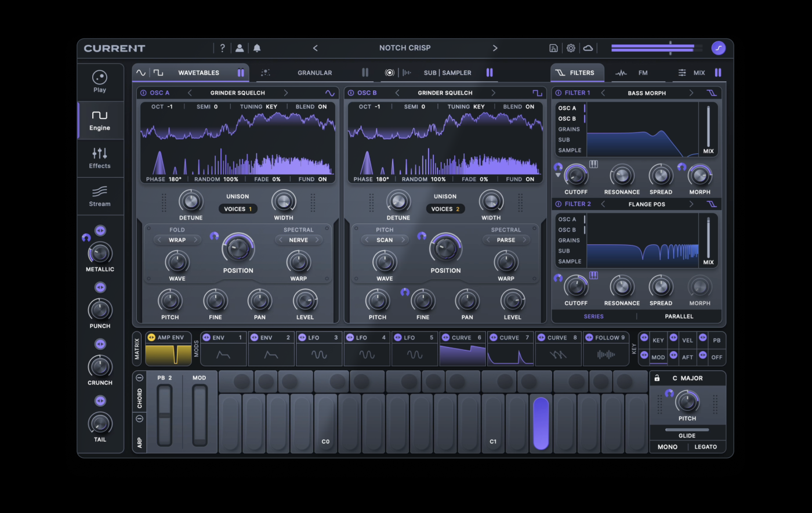Collapse the CHORD section minus button

139,377
